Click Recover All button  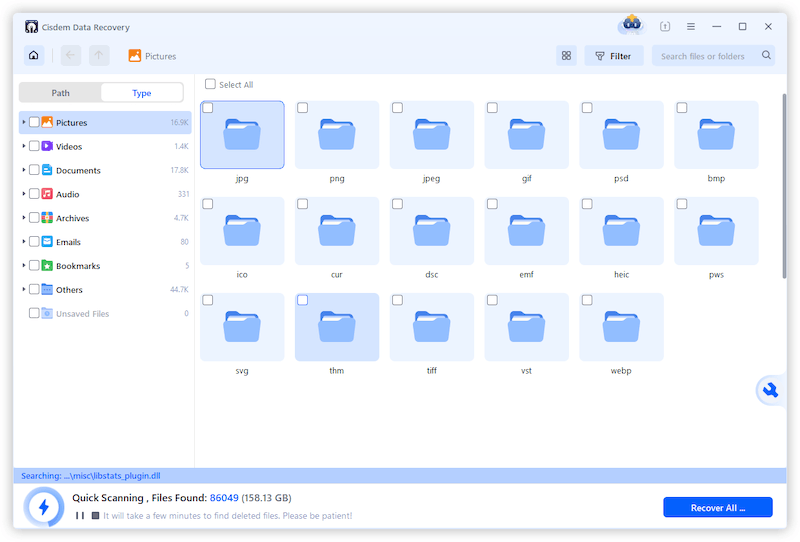718,507
